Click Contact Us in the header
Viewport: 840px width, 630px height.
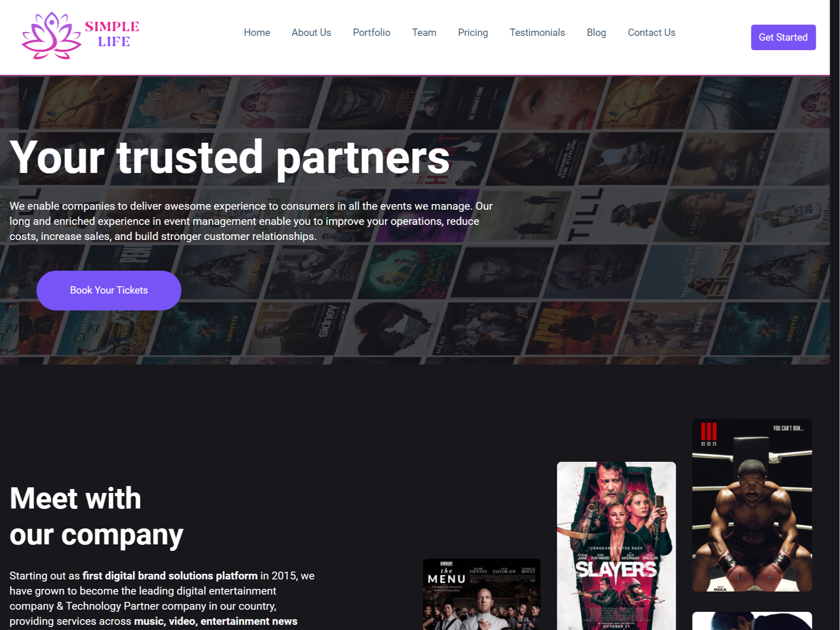(x=652, y=32)
